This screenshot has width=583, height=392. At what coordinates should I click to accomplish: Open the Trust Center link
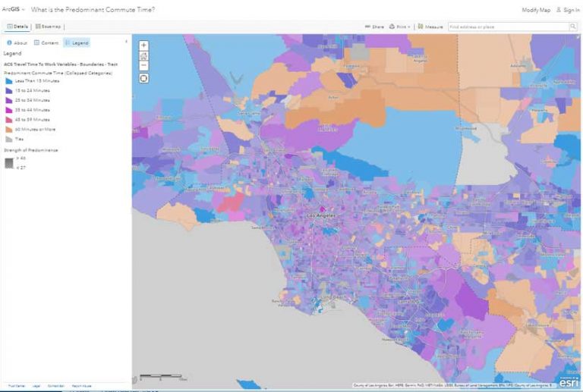17,386
